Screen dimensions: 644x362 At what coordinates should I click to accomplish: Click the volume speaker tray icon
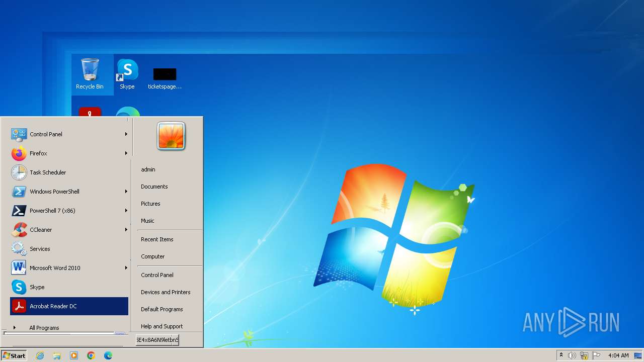pos(572,355)
